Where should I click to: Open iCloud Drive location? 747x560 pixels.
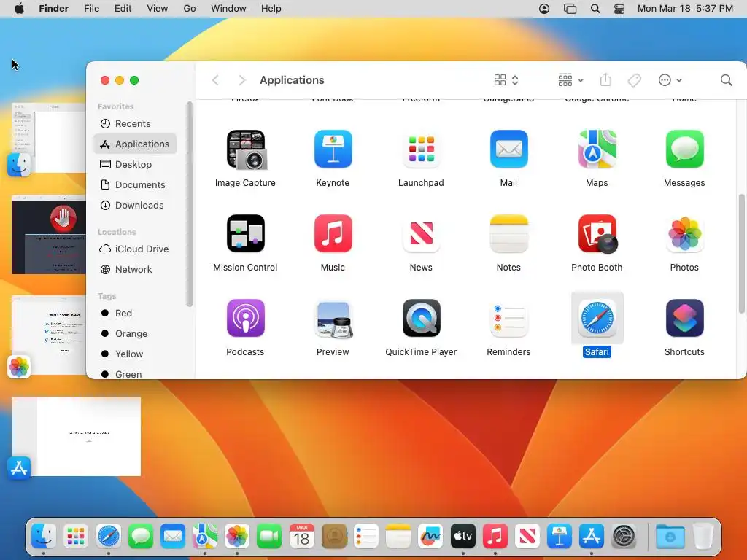[135, 249]
